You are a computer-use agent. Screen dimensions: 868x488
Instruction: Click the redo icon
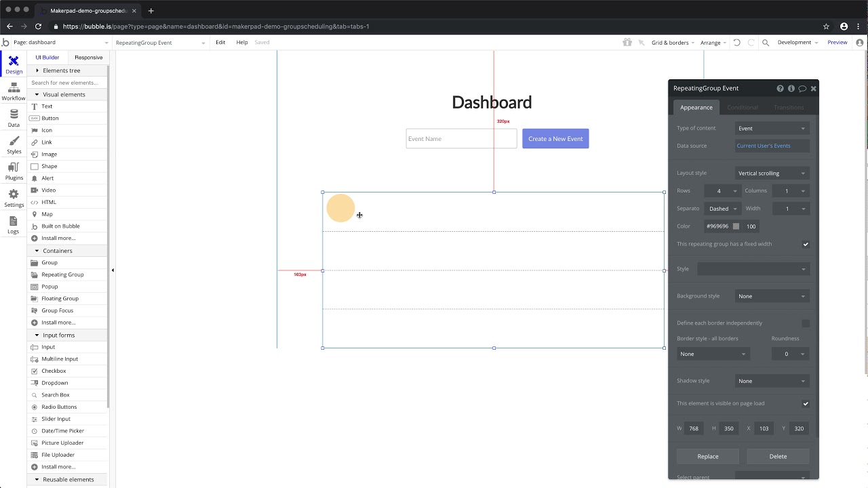tap(751, 42)
